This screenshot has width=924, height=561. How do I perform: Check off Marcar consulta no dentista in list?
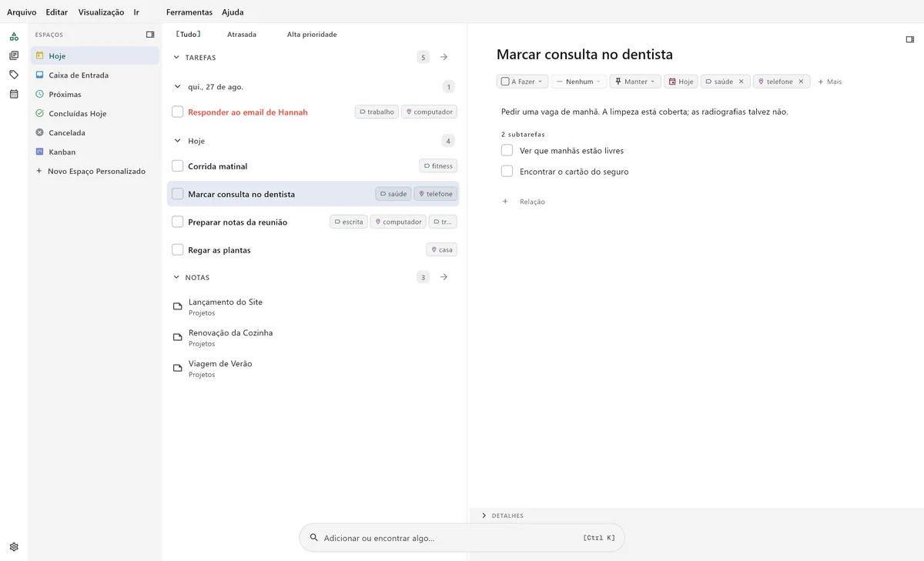pyautogui.click(x=178, y=194)
